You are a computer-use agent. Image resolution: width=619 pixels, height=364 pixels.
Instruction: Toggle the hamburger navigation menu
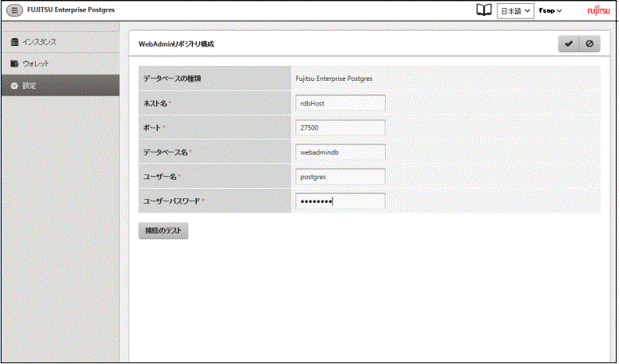point(14,10)
